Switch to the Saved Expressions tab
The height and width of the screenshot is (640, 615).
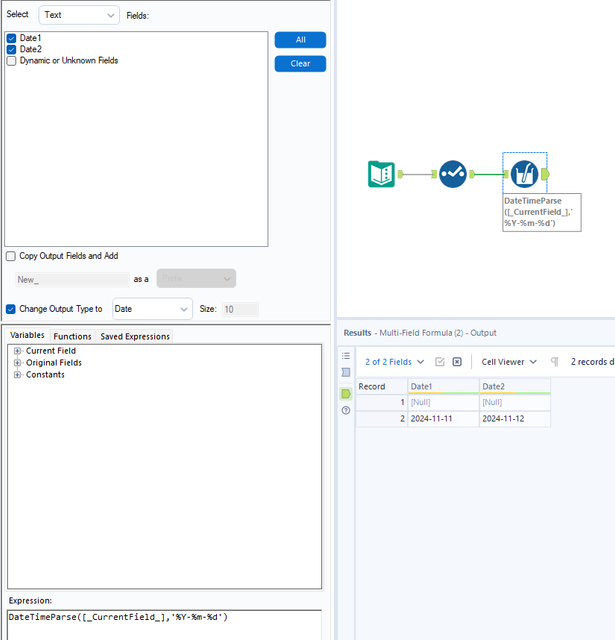pyautogui.click(x=135, y=336)
